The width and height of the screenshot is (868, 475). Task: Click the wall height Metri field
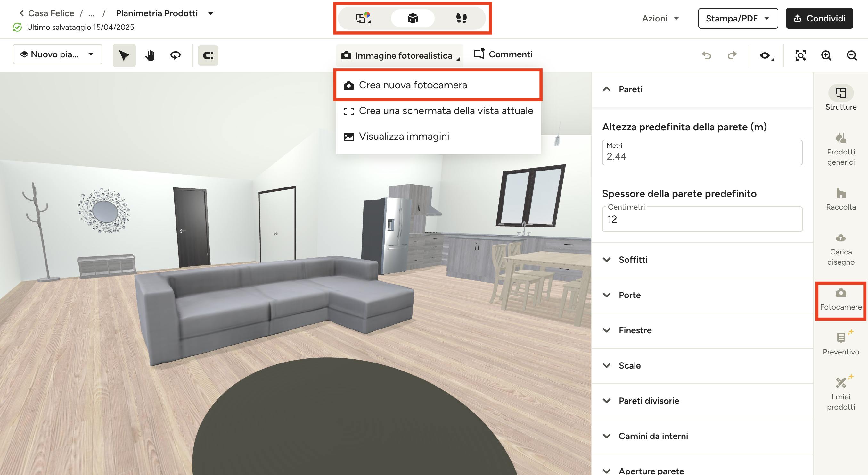pos(702,153)
